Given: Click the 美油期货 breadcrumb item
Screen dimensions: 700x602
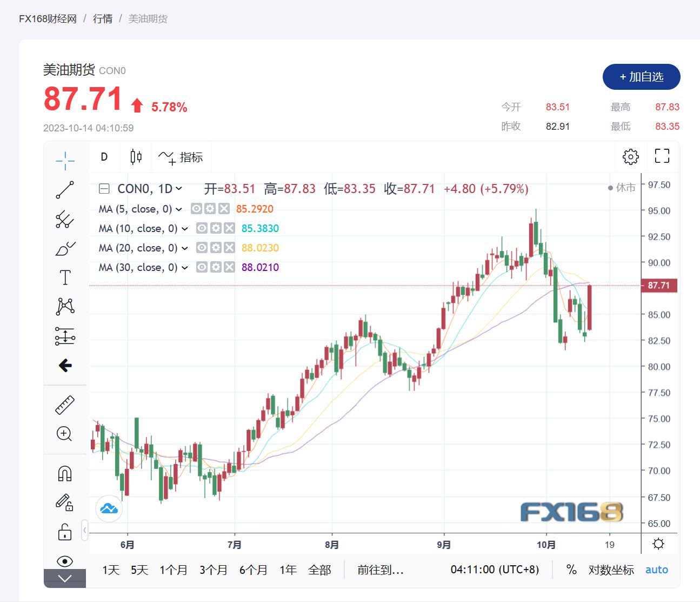Looking at the screenshot, I should 148,19.
